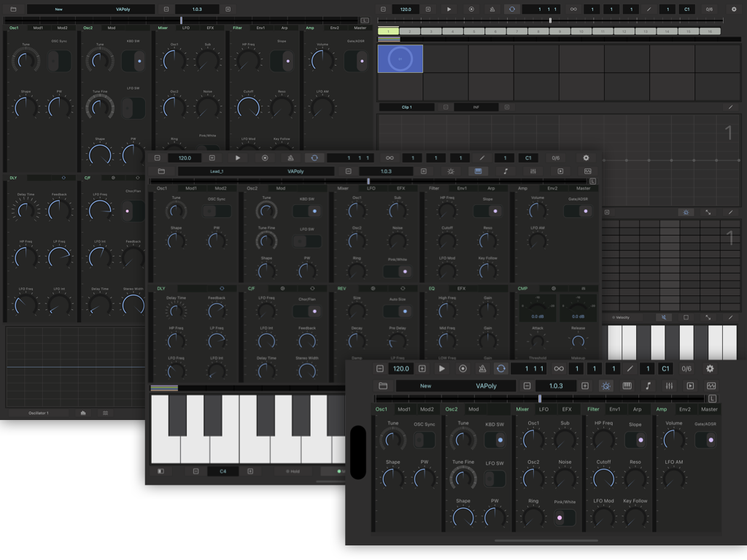Toggle the Pink/White noise switch in the bottom-right window
747x560 pixels.
(x=564, y=518)
